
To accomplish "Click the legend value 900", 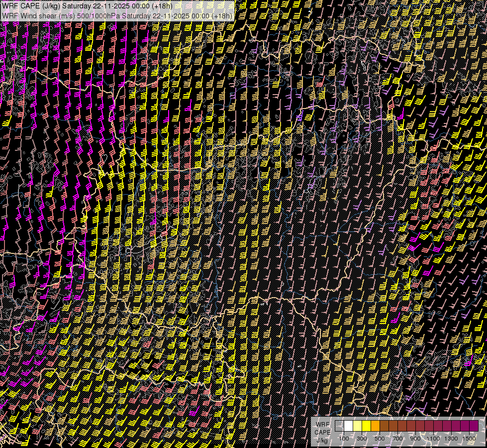I will [415, 439].
